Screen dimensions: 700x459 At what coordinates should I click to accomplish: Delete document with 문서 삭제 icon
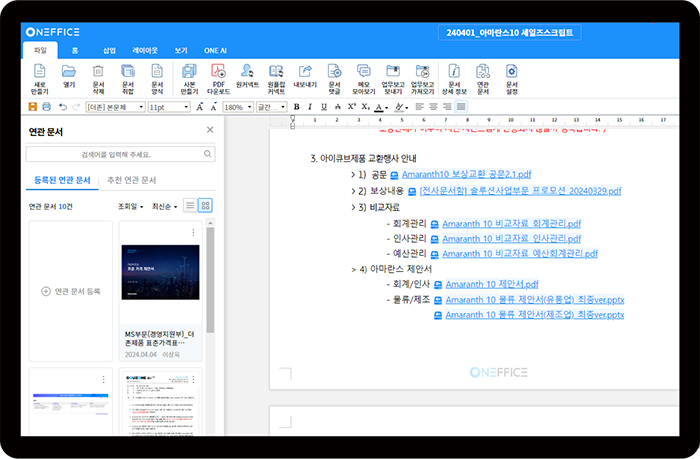pos(98,79)
